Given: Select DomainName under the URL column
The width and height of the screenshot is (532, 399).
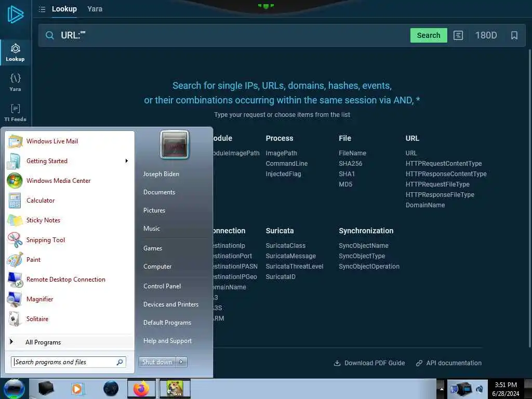Looking at the screenshot, I should click(425, 205).
